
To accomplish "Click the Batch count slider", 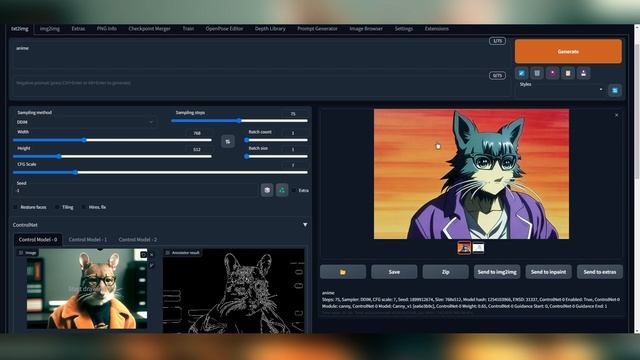I will coord(276,140).
